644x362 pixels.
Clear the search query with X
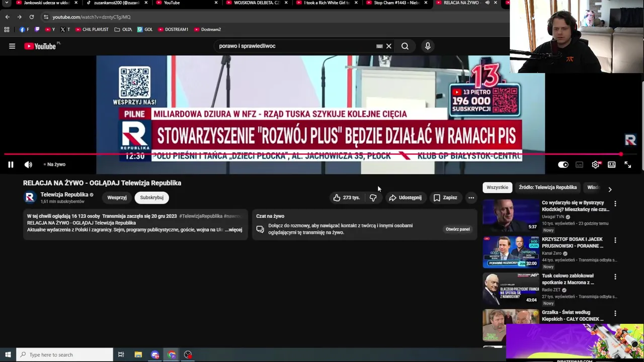click(388, 46)
